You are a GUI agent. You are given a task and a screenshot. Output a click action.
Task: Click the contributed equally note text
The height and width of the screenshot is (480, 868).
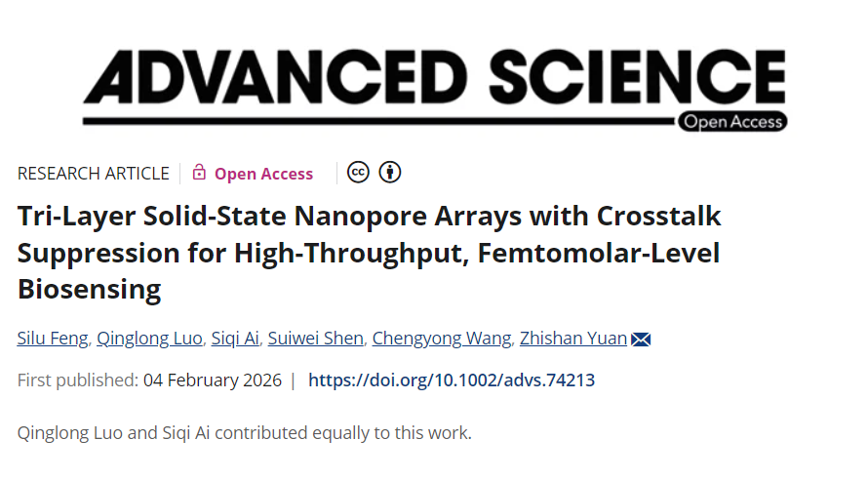pyautogui.click(x=245, y=432)
